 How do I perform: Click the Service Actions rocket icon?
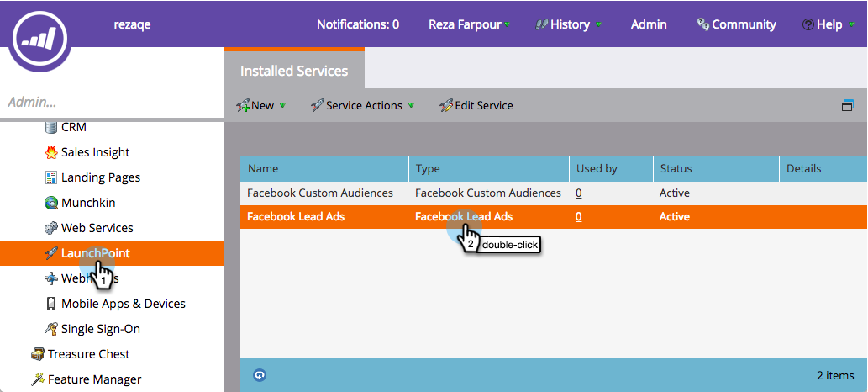point(317,105)
